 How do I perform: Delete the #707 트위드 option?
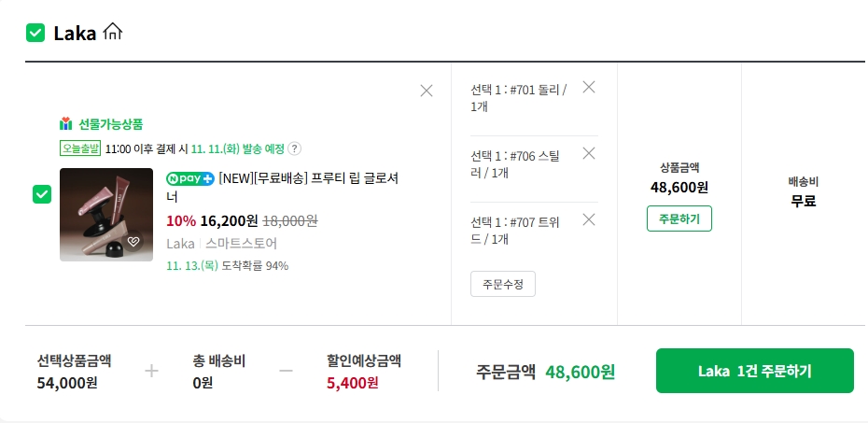[x=588, y=219]
